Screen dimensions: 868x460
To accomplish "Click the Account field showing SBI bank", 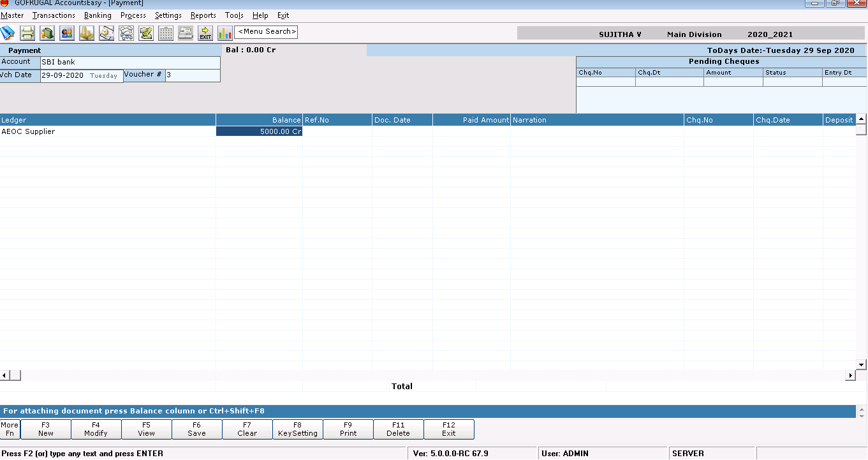I will coord(130,63).
